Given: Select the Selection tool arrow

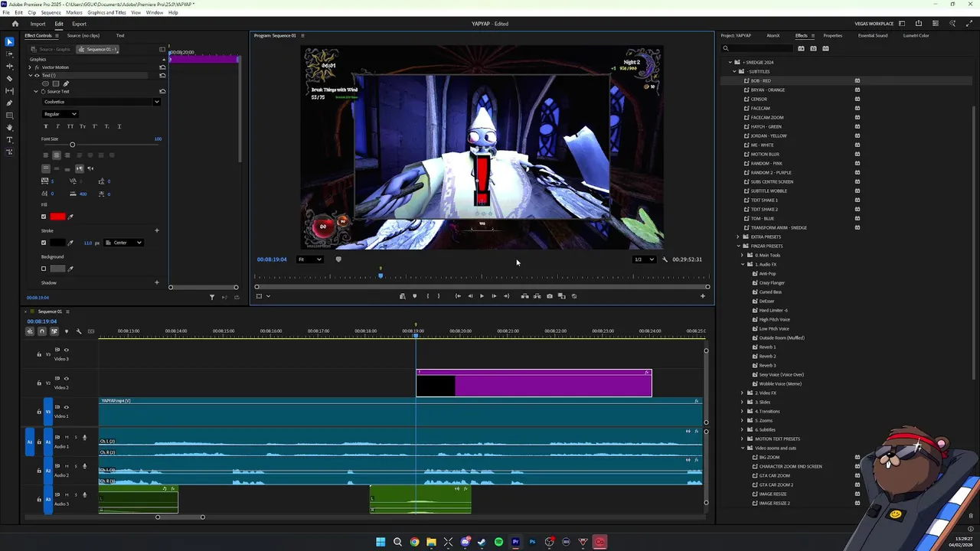Looking at the screenshot, I should (9, 41).
